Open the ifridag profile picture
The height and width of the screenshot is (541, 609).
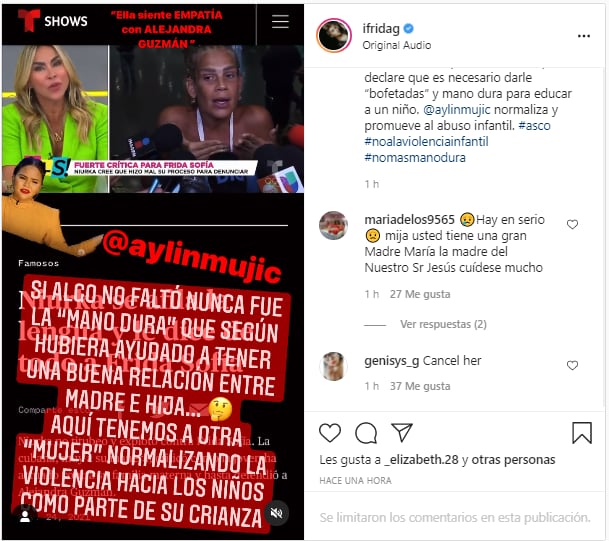334,35
